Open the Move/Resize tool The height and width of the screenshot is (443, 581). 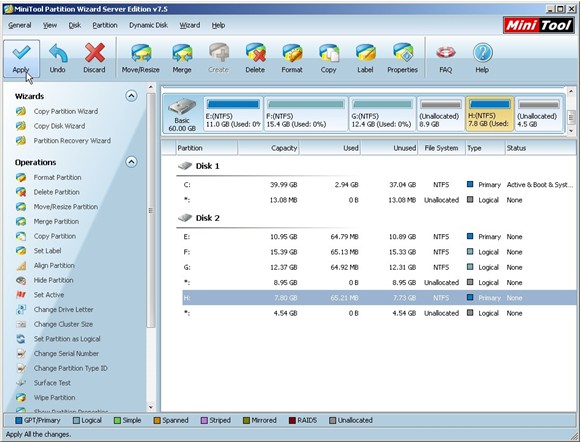(x=141, y=59)
